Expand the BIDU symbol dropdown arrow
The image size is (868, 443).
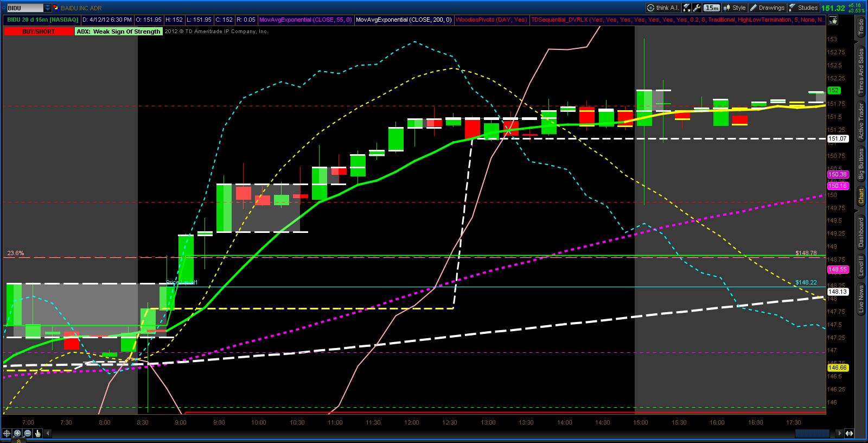click(48, 8)
